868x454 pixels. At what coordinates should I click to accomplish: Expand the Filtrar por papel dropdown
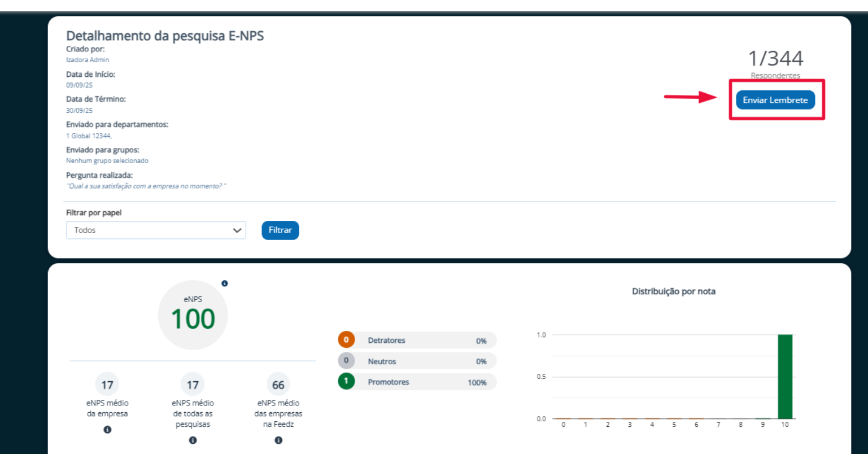[x=156, y=230]
